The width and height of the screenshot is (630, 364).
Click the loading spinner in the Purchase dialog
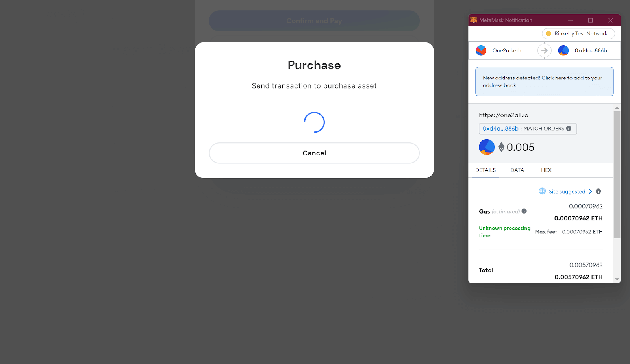point(314,122)
